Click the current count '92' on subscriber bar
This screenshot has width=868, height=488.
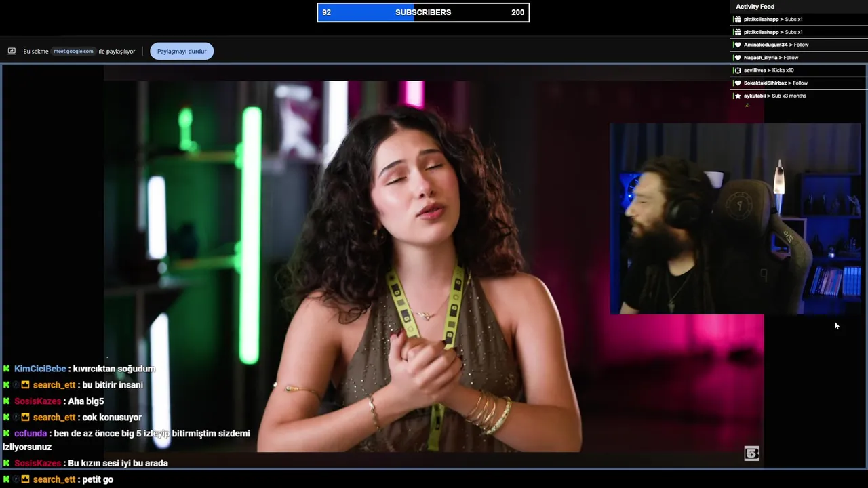pyautogui.click(x=327, y=12)
